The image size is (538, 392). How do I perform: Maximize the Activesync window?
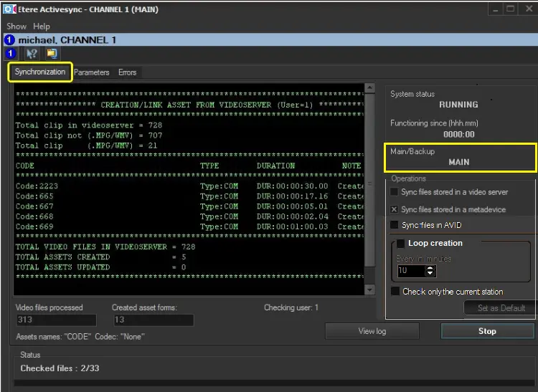(x=511, y=9)
